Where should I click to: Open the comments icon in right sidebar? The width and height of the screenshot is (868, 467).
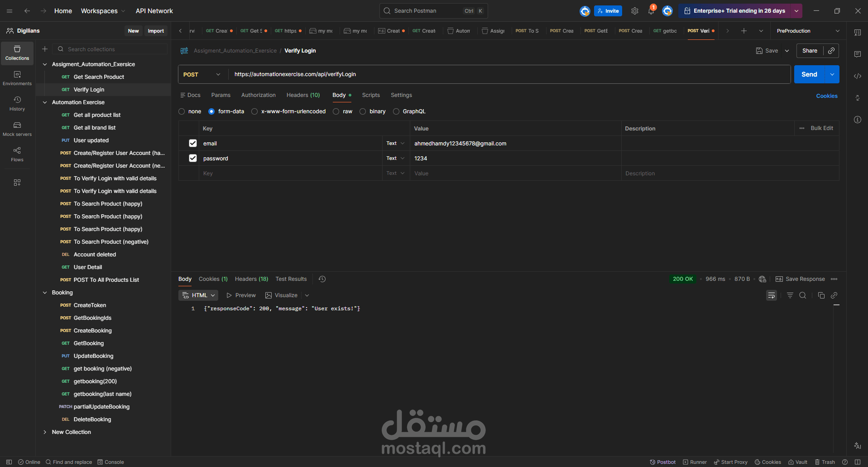tap(858, 54)
